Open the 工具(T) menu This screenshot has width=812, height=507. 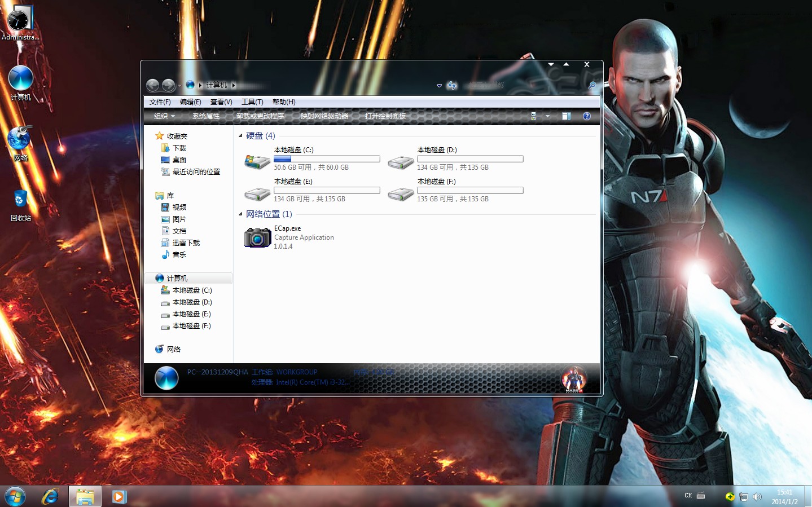coord(252,102)
